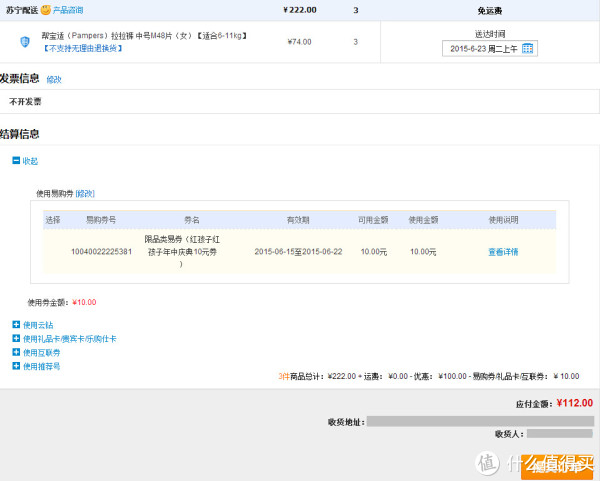The height and width of the screenshot is (481, 600).
Task: Click the 券名 column header
Action: click(192, 220)
